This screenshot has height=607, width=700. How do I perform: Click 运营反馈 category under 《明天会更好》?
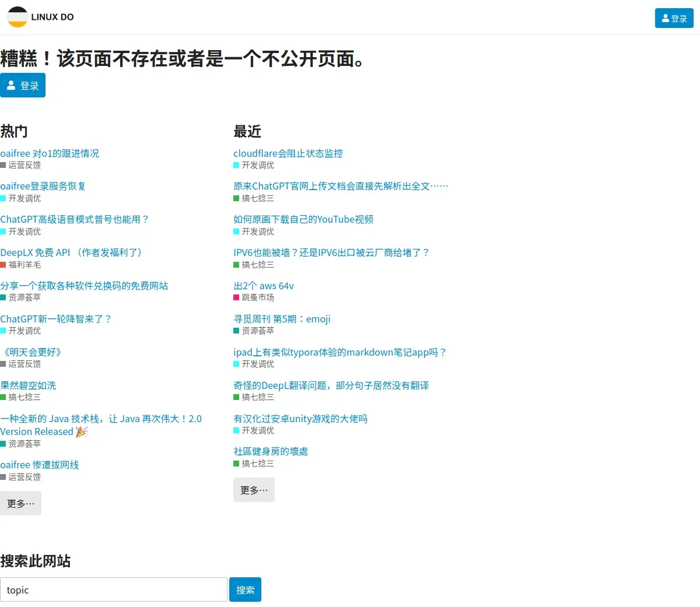20,364
